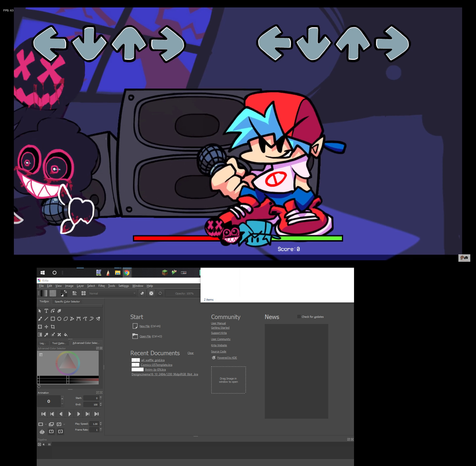
Task: Select the Rectangle shape tool
Action: click(x=52, y=319)
